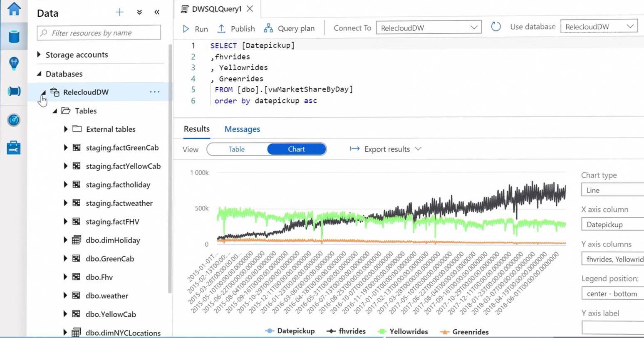Viewport: 644px width, 338px height.
Task: Click the Publish upload icon
Action: (221, 29)
